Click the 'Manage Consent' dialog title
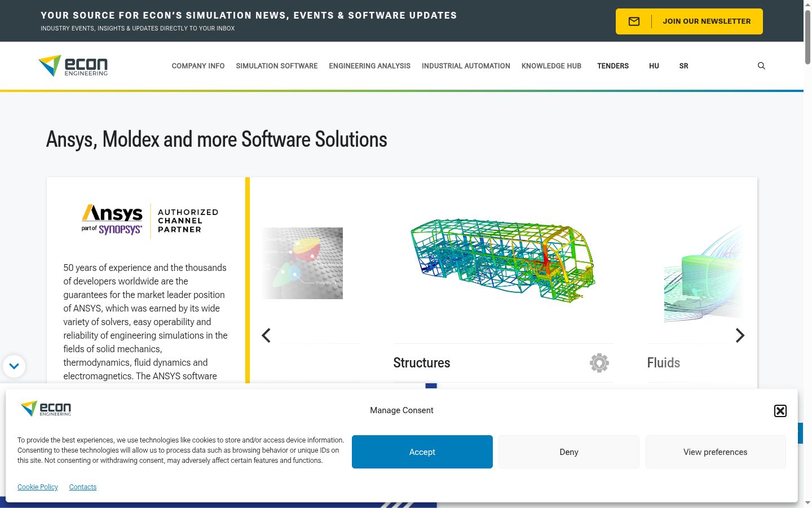The image size is (812, 508). coord(401,410)
